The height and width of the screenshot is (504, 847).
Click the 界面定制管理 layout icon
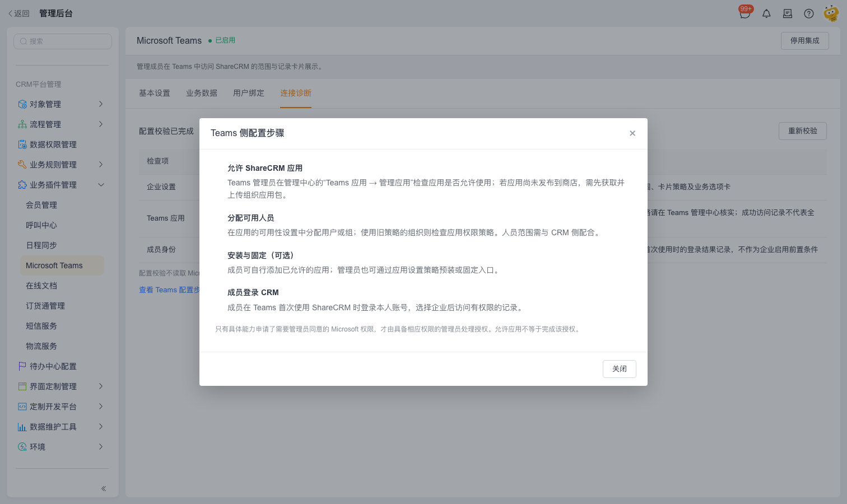(22, 386)
